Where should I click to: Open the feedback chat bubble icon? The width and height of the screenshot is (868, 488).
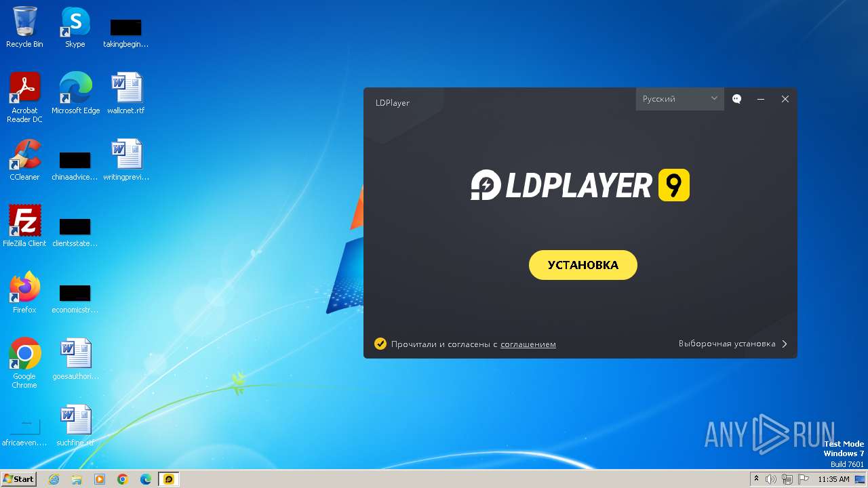[x=737, y=99]
